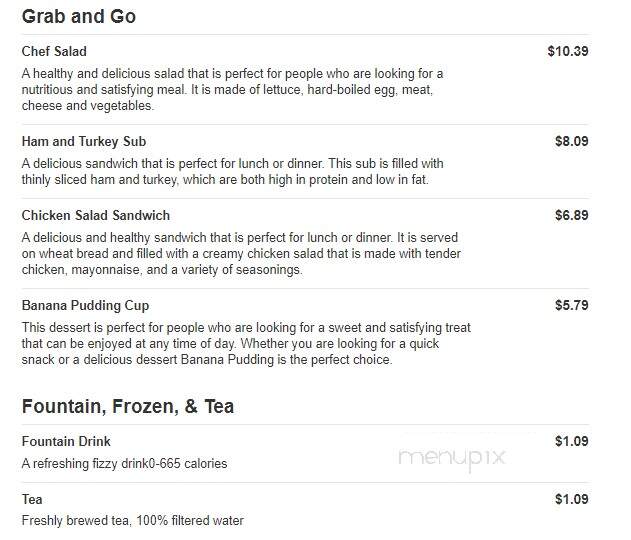Viewport: 631px width, 540px height.
Task: Click the $5.79 pudding price
Action: pyautogui.click(x=571, y=305)
